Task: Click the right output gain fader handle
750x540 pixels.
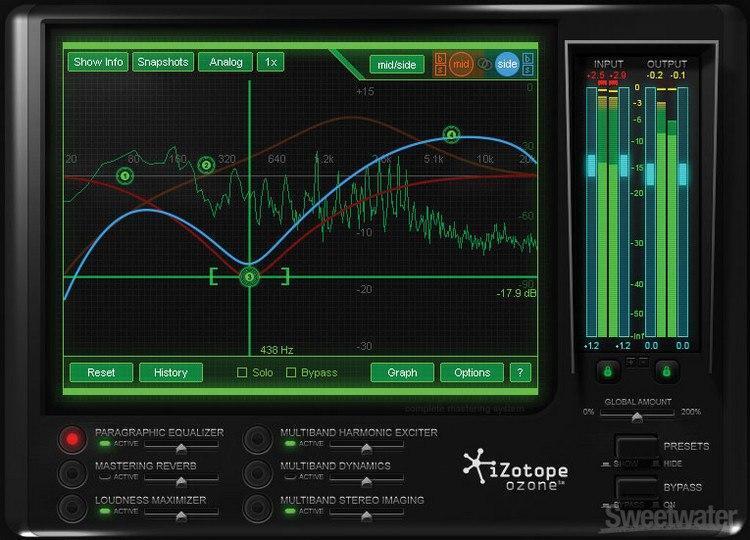Action: point(683,174)
